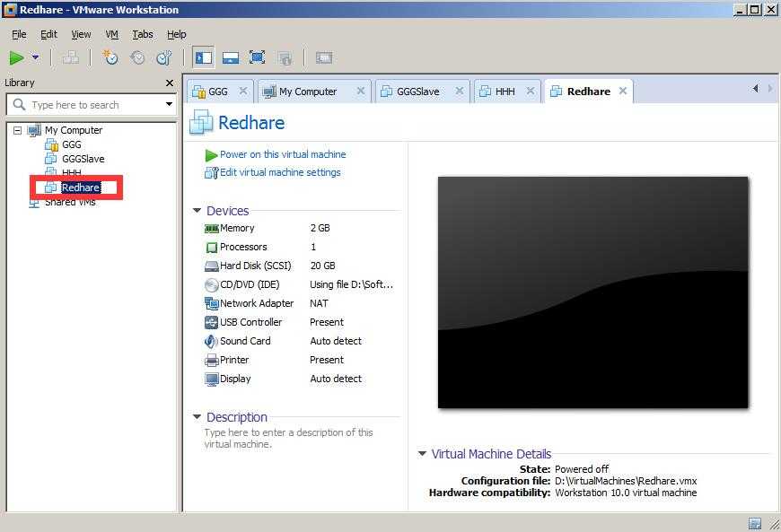Click Edit virtual machine settings
781x532 pixels.
(280, 172)
